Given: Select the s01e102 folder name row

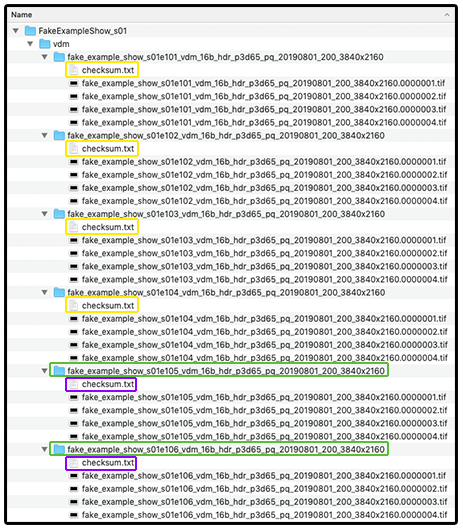Looking at the screenshot, I should (226, 136).
